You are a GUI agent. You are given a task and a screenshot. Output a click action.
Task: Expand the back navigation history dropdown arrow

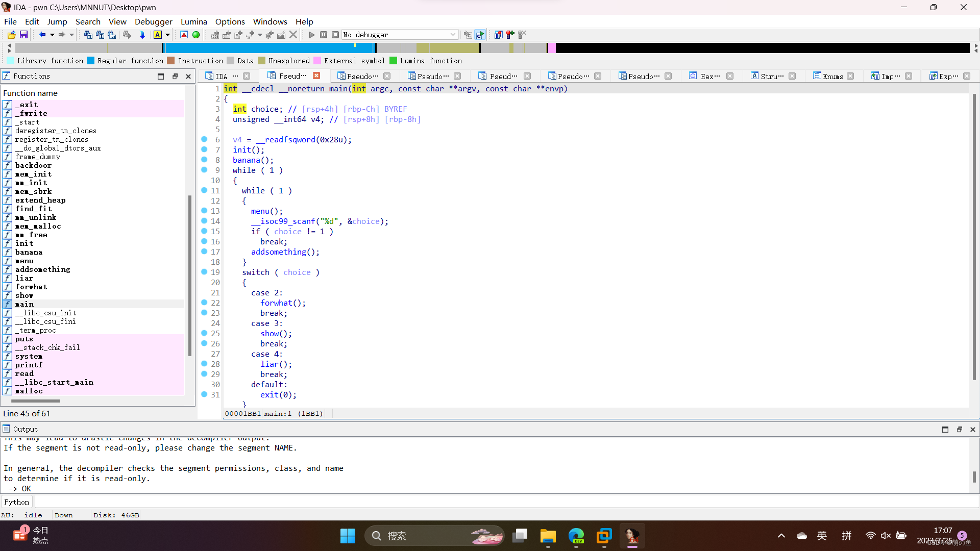[52, 35]
